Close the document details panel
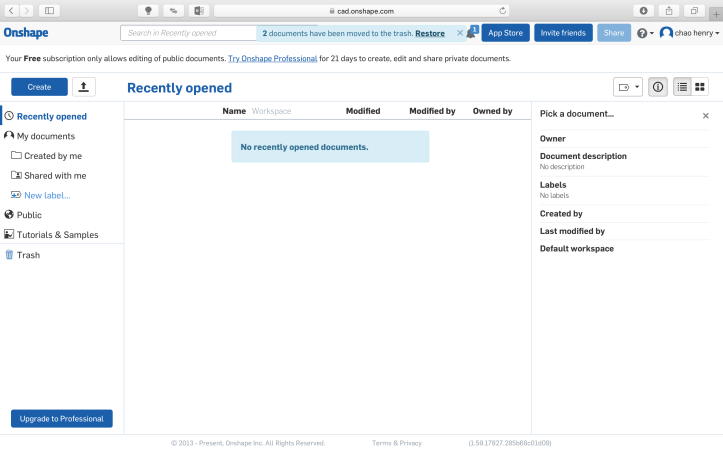The width and height of the screenshot is (723, 451). click(x=705, y=115)
